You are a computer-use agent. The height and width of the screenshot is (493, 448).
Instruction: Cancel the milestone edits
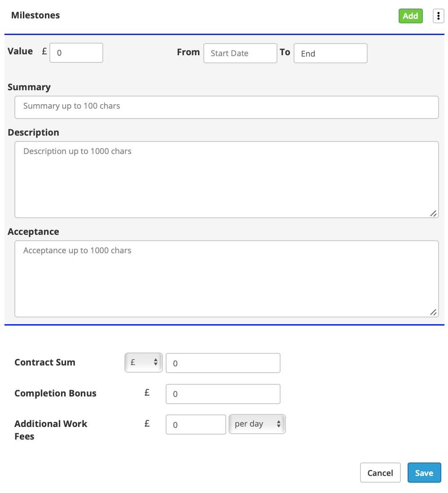(380, 472)
